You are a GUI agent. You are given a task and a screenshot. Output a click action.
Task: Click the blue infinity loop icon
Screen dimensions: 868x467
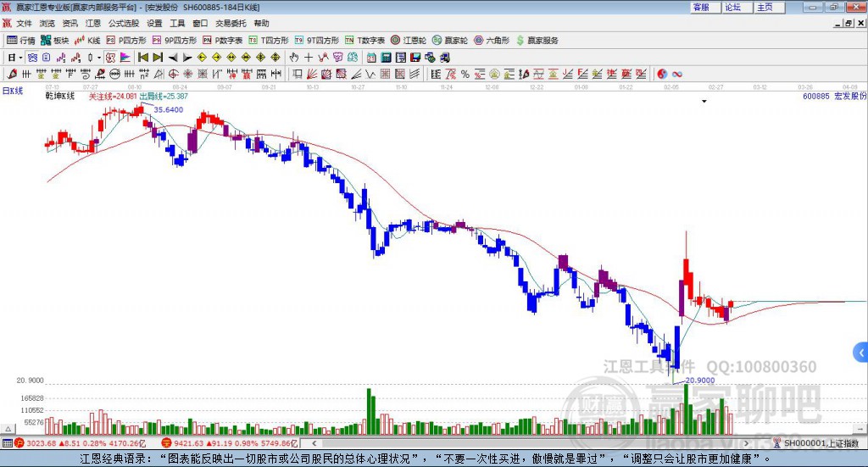[x=677, y=74]
